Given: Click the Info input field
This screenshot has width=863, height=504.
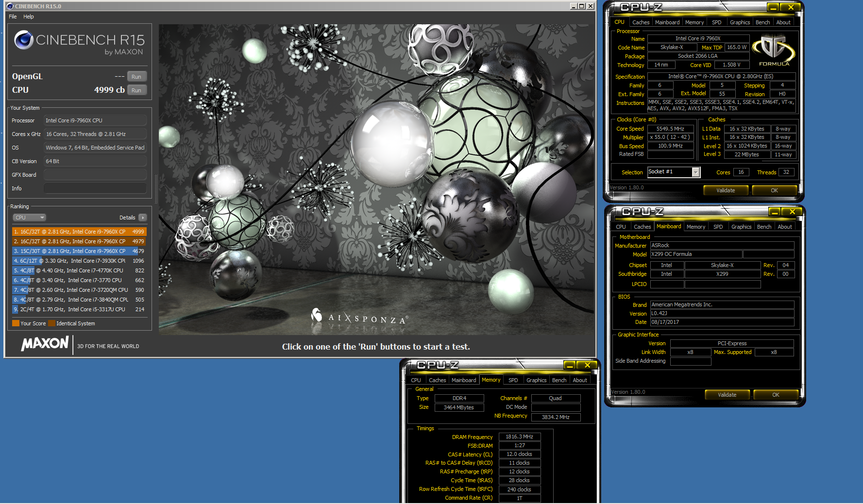Looking at the screenshot, I should (95, 188).
